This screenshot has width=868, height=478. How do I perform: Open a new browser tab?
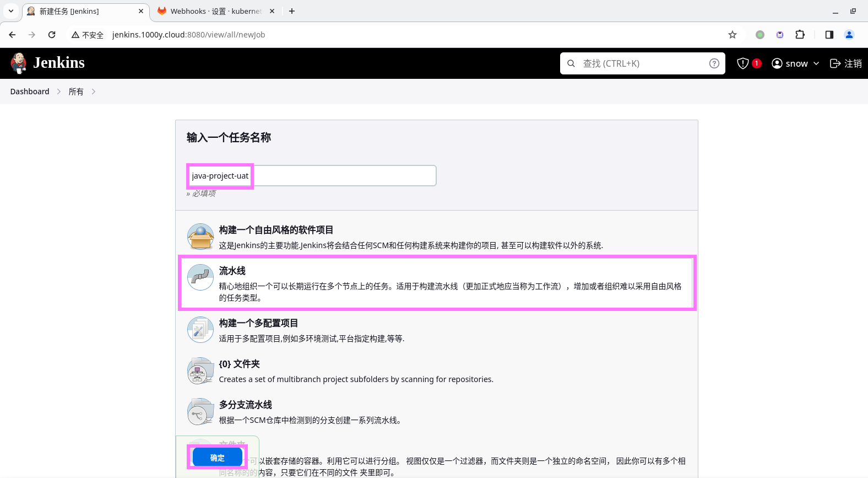[292, 11]
